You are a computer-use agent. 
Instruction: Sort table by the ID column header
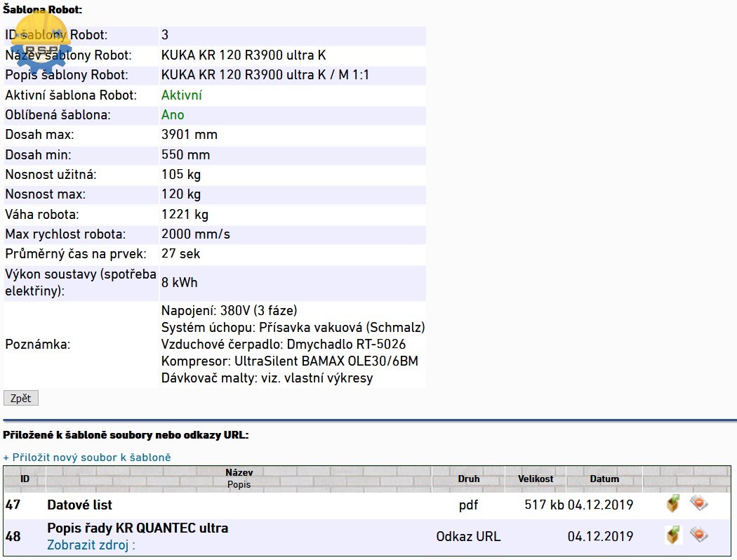pyautogui.click(x=25, y=479)
